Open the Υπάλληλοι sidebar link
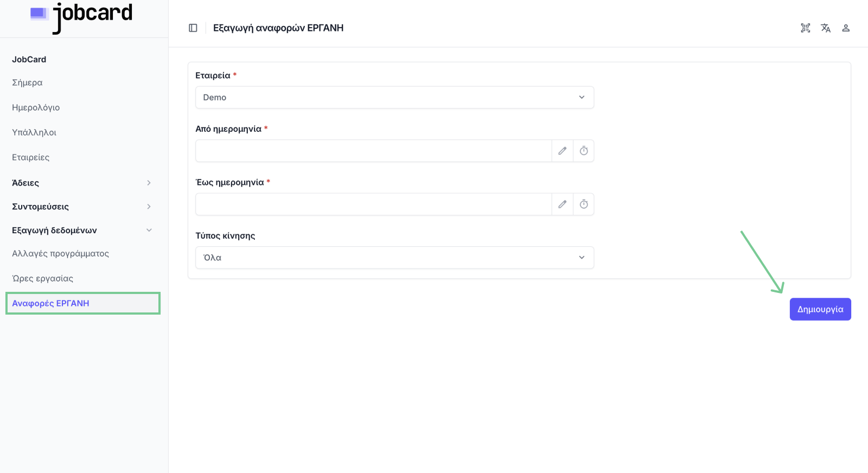Viewport: 868px width, 473px height. [x=34, y=133]
